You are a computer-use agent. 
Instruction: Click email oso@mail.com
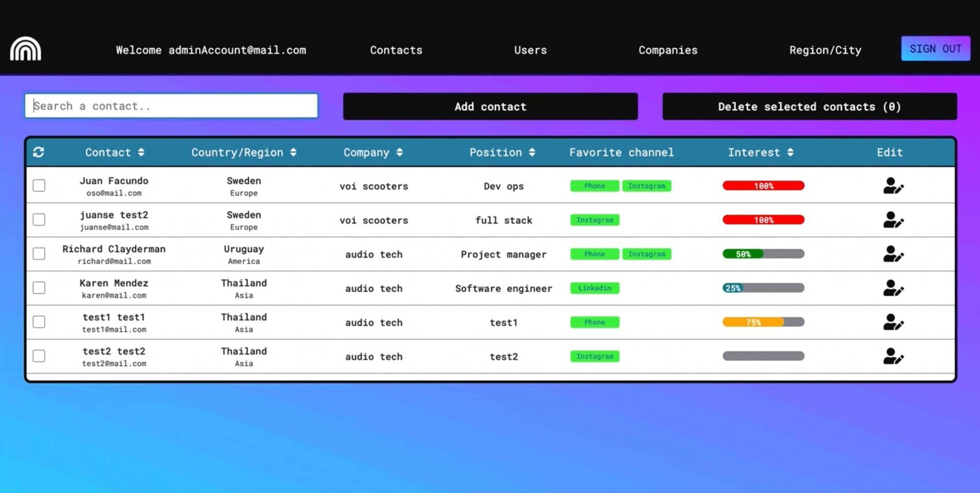pyautogui.click(x=114, y=193)
